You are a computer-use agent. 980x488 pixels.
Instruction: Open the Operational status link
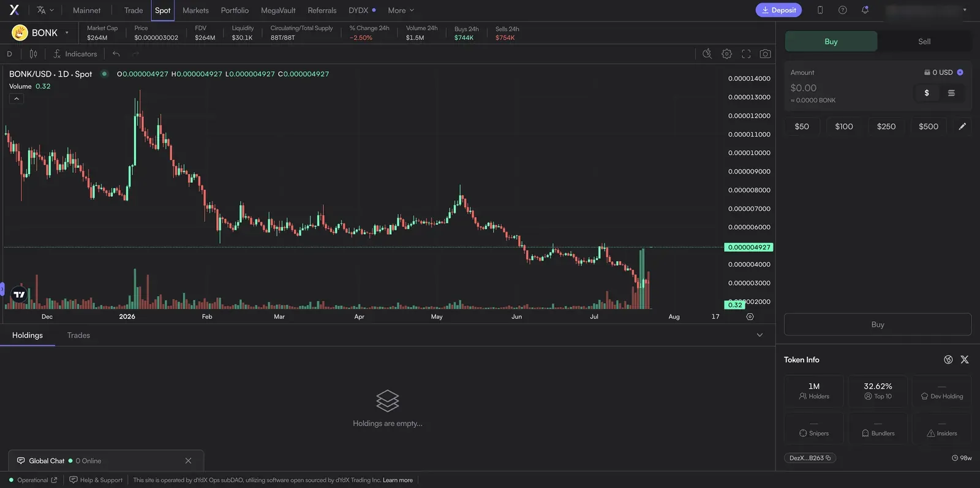[33, 480]
